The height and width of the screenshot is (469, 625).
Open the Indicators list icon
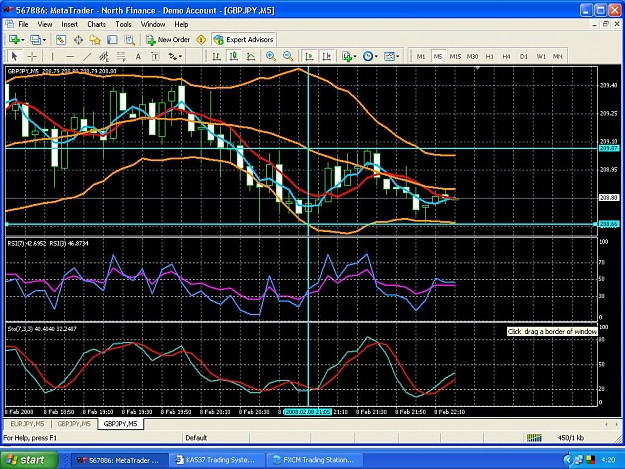click(347, 56)
